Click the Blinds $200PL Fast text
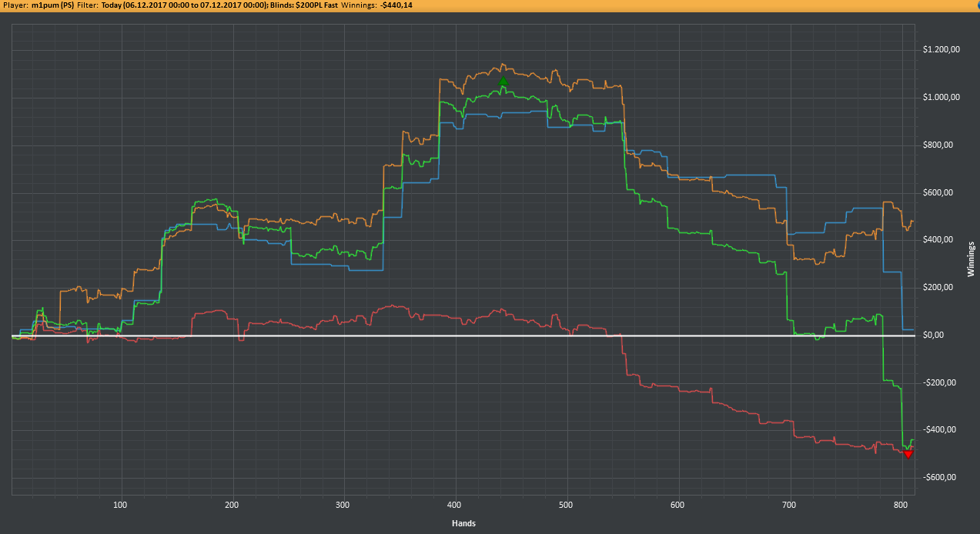Screen dimensions: 980x534 [305, 5]
